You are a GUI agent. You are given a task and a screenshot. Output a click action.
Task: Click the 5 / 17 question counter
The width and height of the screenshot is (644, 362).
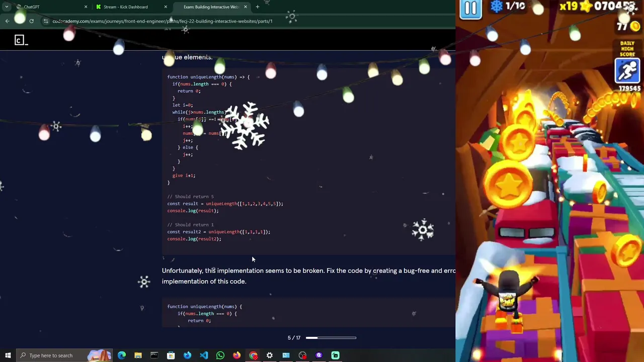pos(294,338)
